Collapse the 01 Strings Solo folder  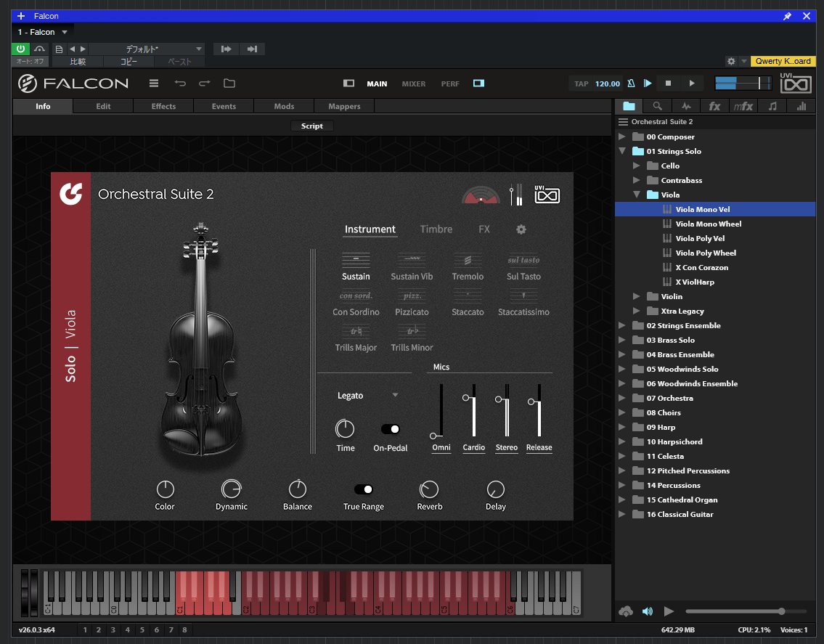tap(622, 151)
